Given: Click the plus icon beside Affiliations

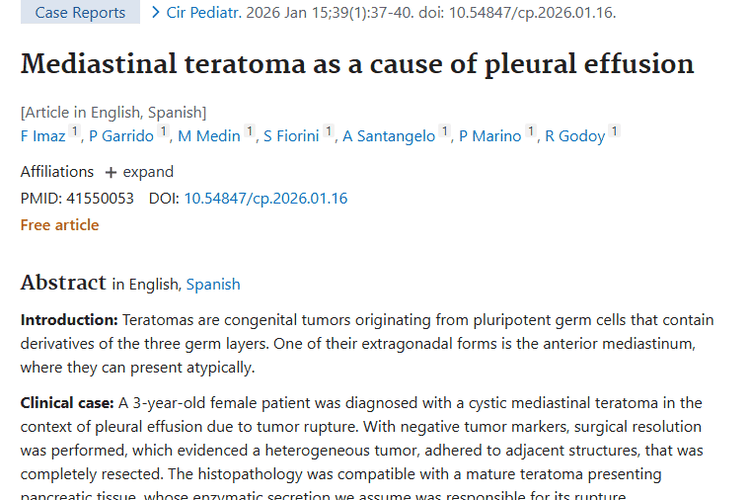Looking at the screenshot, I should pos(111,172).
